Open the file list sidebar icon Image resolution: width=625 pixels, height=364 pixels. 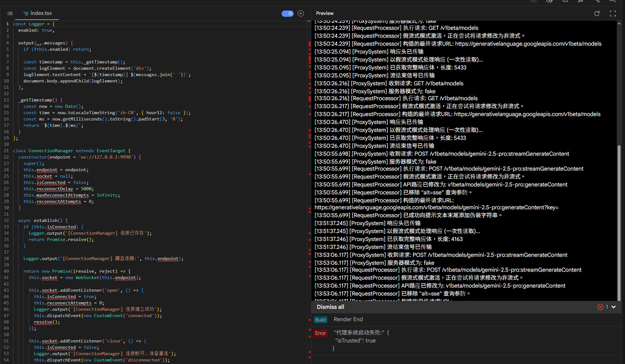[10, 13]
